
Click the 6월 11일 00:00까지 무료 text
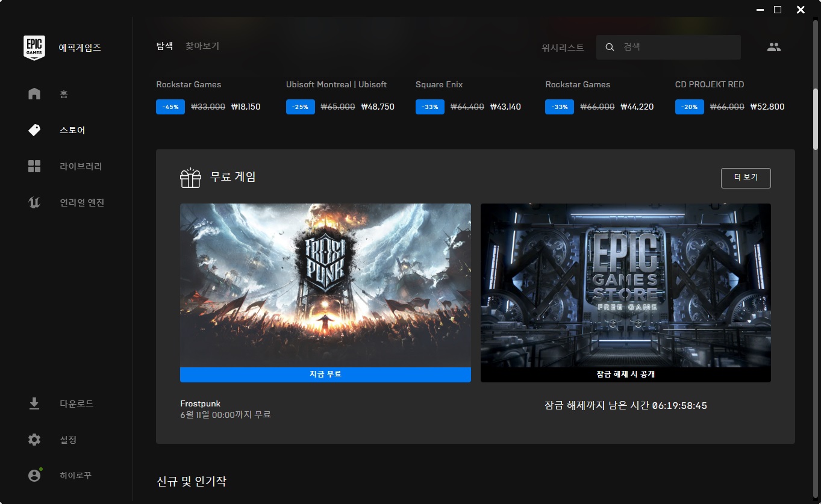(225, 415)
